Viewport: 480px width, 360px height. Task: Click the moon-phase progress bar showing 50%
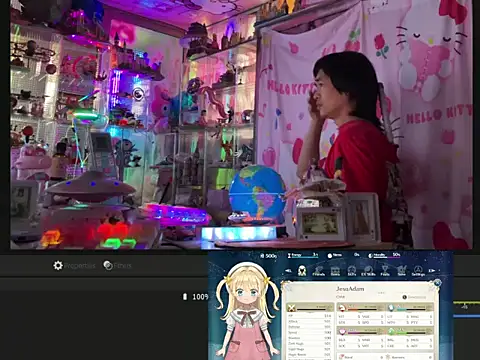point(384,255)
